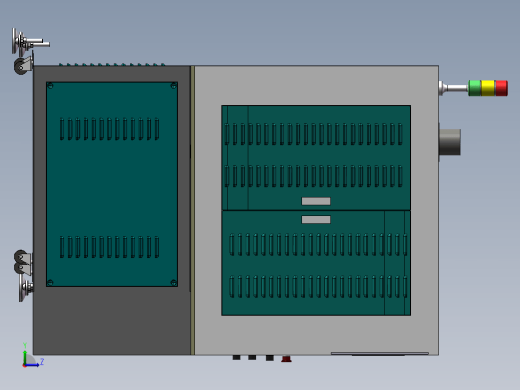
Task: Select the bottom-right corner screw of the left teal panel
Action: 173,283
